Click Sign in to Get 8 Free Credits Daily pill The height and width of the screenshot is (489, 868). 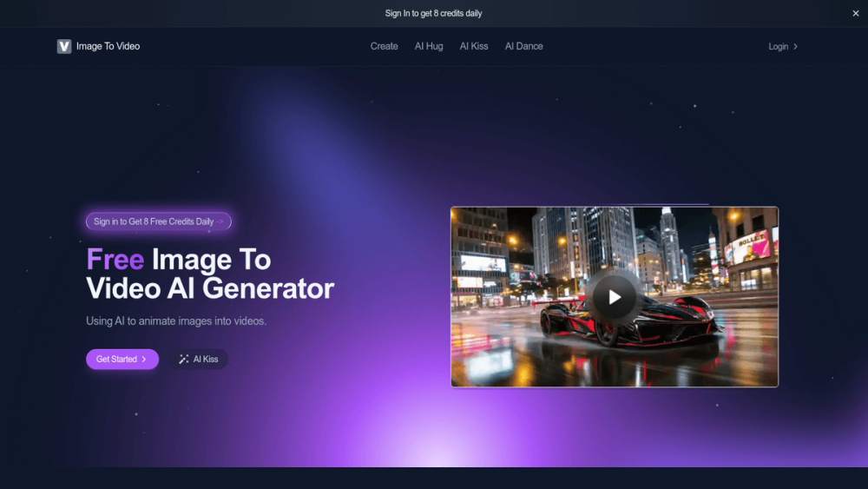pos(158,221)
